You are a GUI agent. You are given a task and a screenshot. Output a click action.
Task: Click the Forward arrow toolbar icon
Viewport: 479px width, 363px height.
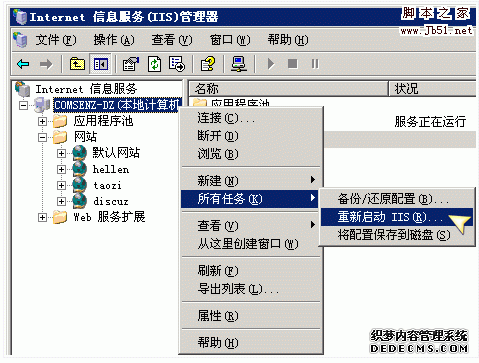pos(46,64)
